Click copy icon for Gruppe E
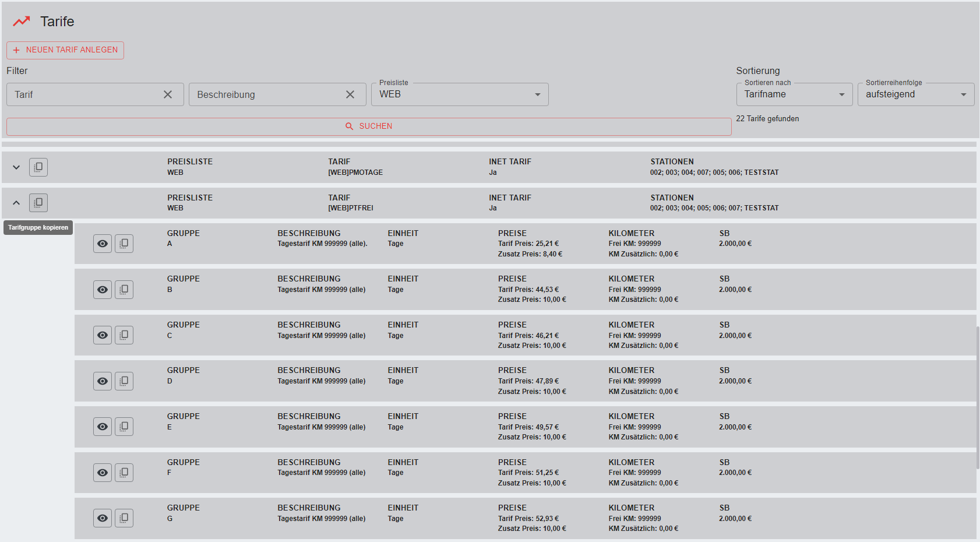 (124, 427)
